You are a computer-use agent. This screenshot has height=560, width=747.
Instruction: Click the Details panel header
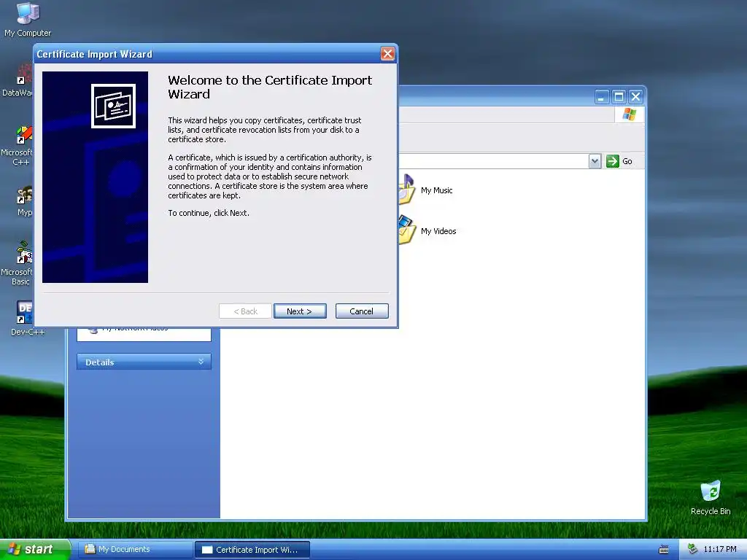(x=144, y=362)
